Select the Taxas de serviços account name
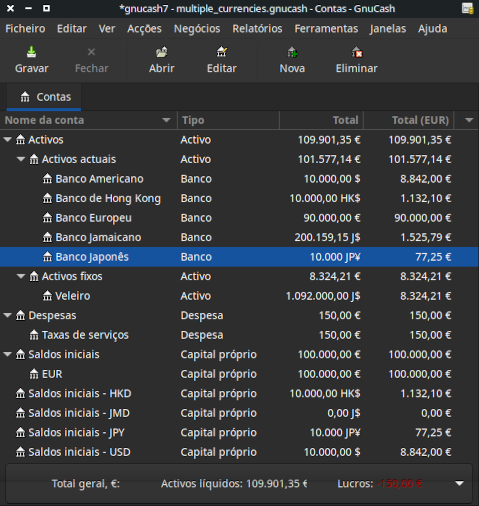The image size is (479, 506). 85,335
